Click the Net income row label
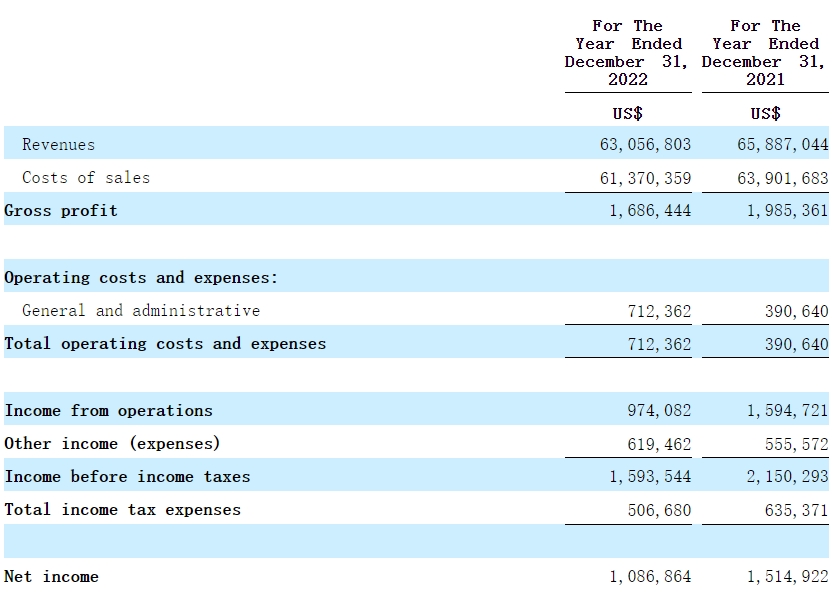The height and width of the screenshot is (601, 836). coord(52,577)
